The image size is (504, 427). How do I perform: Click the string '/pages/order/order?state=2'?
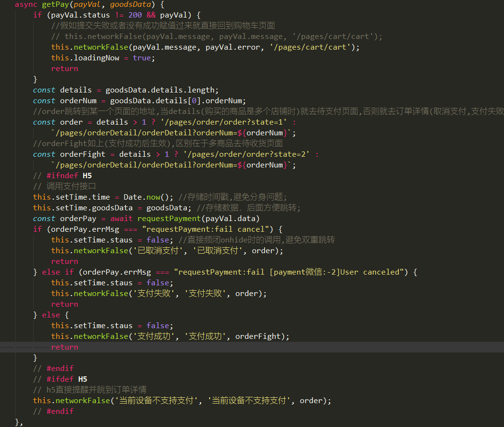(247, 154)
